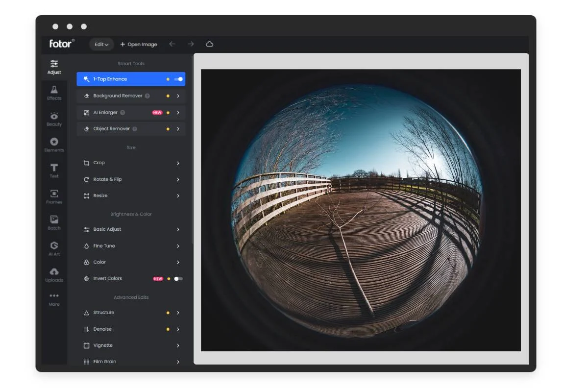Show More sidebar options
The image size is (588, 392).
pos(54,299)
